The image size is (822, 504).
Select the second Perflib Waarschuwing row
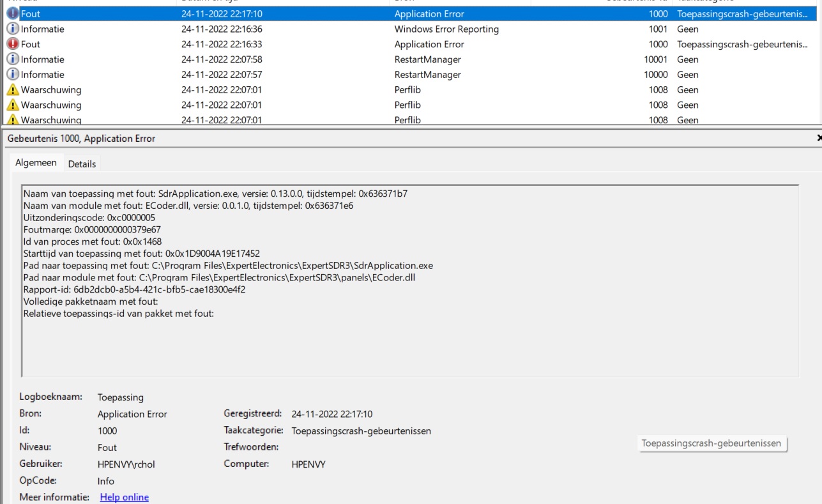(255, 105)
